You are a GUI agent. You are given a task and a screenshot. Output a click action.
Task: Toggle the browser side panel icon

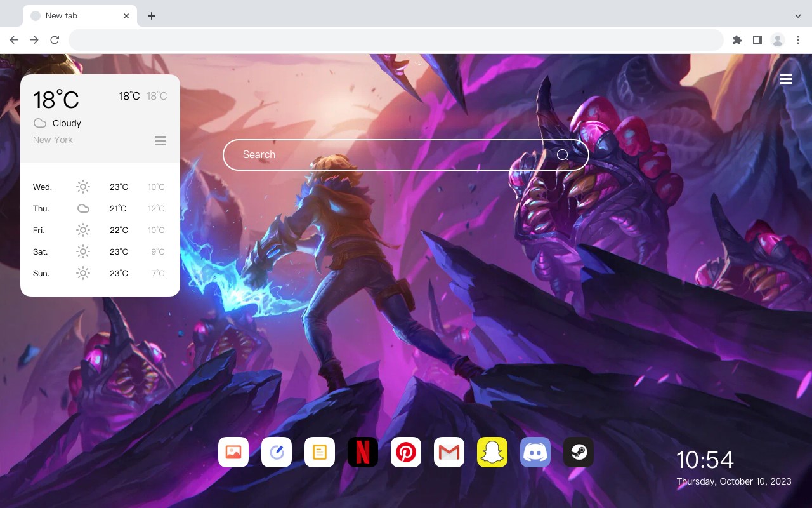[757, 40]
